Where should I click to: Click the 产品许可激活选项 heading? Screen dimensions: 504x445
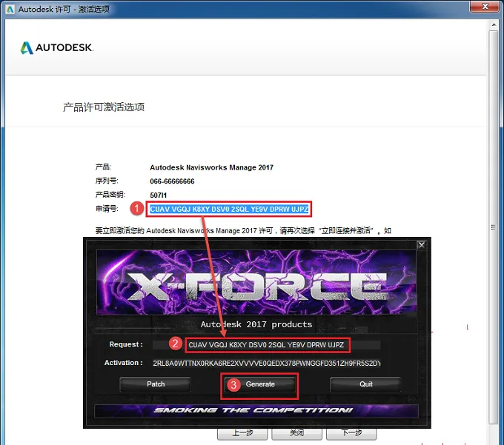(x=104, y=107)
